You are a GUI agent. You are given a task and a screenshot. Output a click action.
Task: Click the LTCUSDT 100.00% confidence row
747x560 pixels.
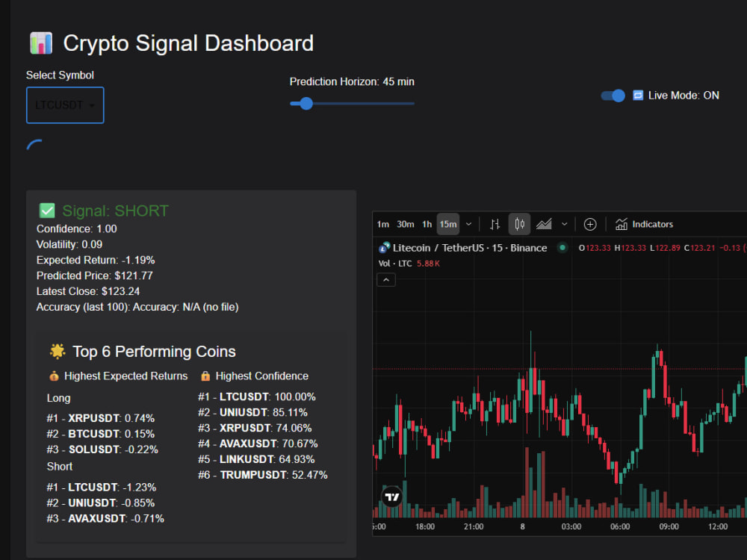click(257, 397)
